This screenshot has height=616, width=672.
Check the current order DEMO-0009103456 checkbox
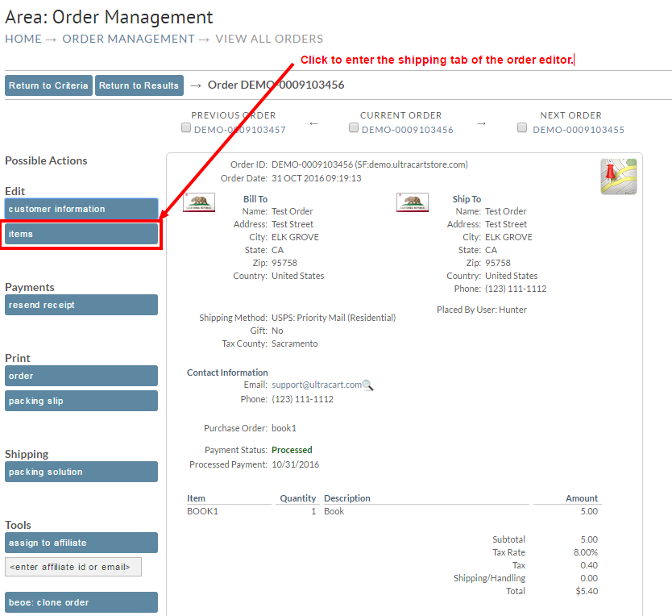(x=354, y=127)
